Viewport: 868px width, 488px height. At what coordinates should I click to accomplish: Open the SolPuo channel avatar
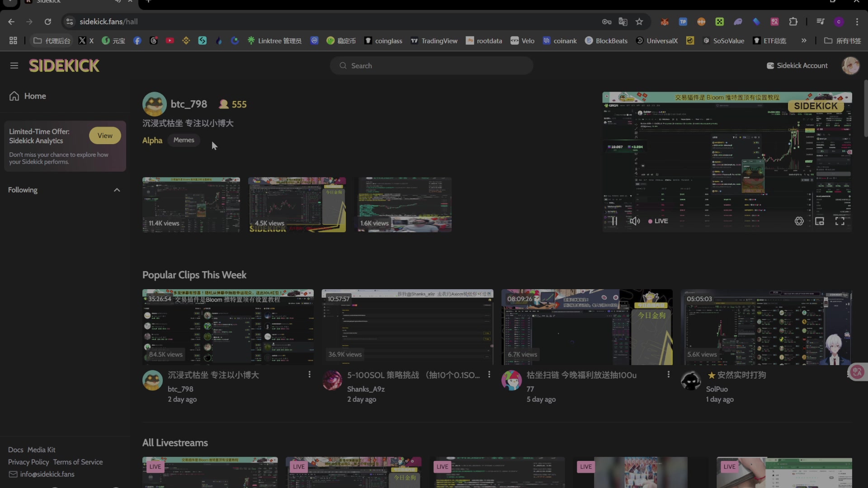[x=691, y=380]
